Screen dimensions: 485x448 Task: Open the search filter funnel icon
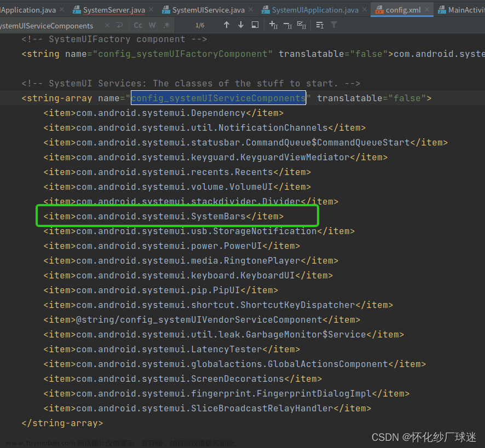coord(334,25)
